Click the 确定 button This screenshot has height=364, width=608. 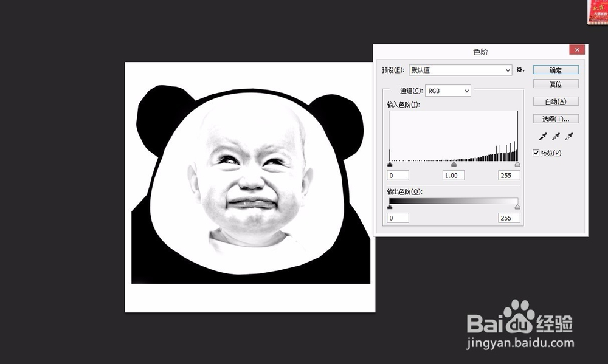(x=556, y=70)
